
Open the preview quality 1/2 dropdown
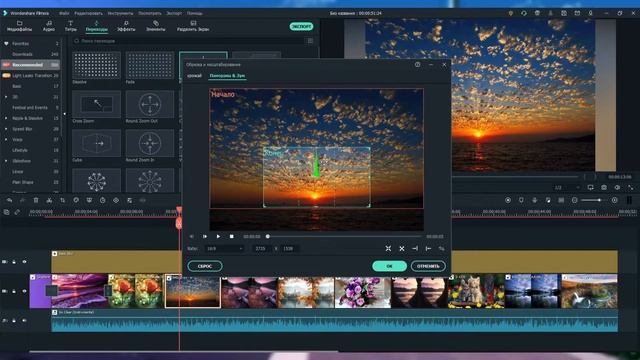pos(567,187)
